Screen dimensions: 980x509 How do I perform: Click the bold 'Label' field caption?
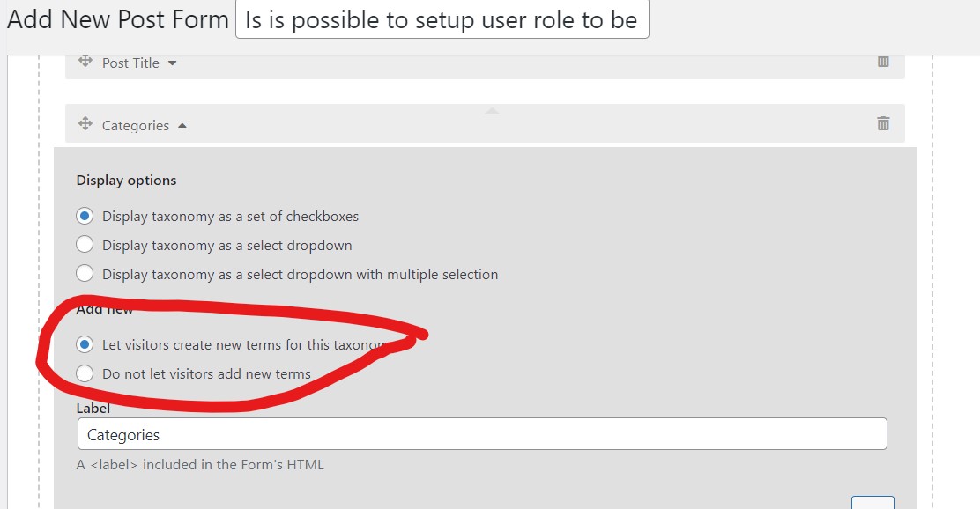coord(93,409)
